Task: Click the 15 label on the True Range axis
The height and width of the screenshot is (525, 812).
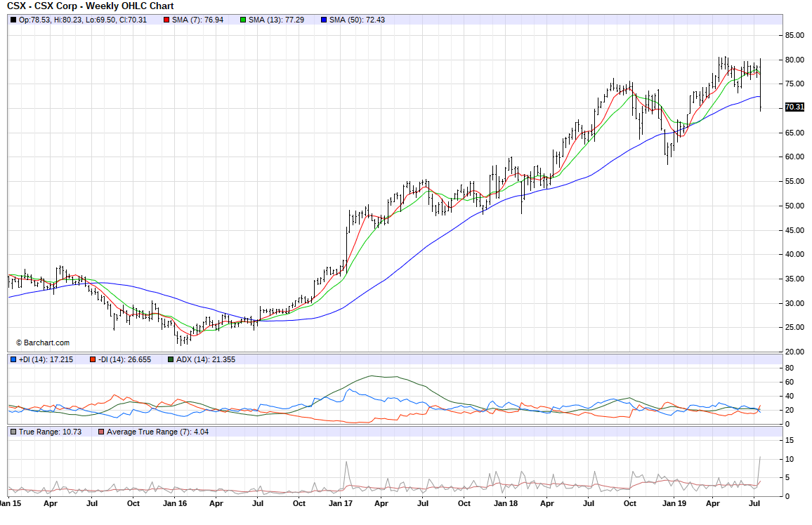Action: tap(790, 441)
